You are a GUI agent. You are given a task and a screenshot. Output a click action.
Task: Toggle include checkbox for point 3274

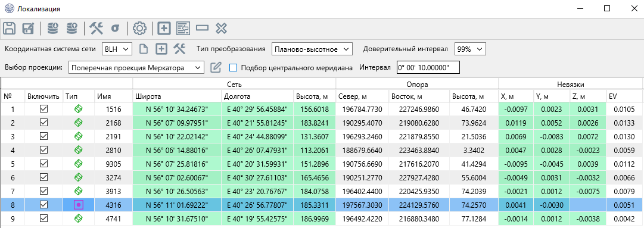coord(43,177)
